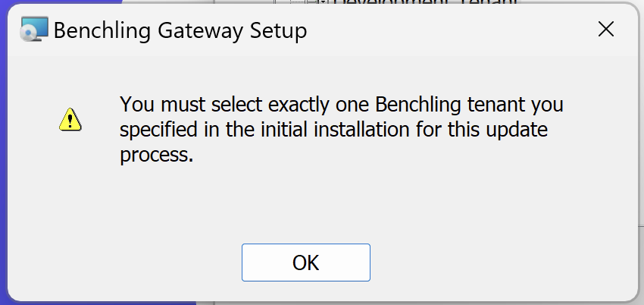644x305 pixels.
Task: Click the exclamation mark warning symbol
Action: tap(70, 121)
